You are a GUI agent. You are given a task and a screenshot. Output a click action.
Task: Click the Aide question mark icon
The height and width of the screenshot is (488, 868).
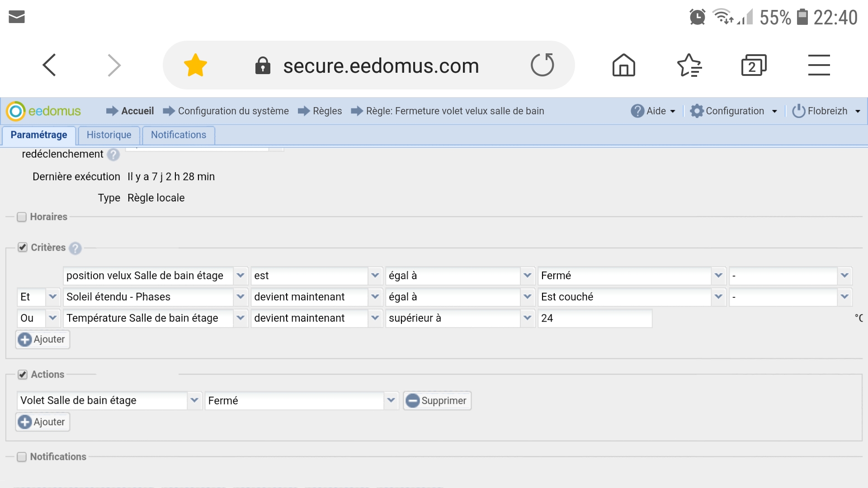637,111
